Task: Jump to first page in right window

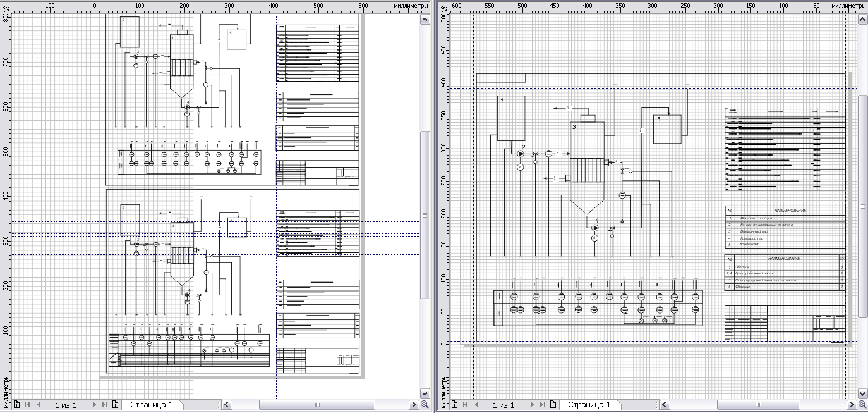Action: pos(465,405)
